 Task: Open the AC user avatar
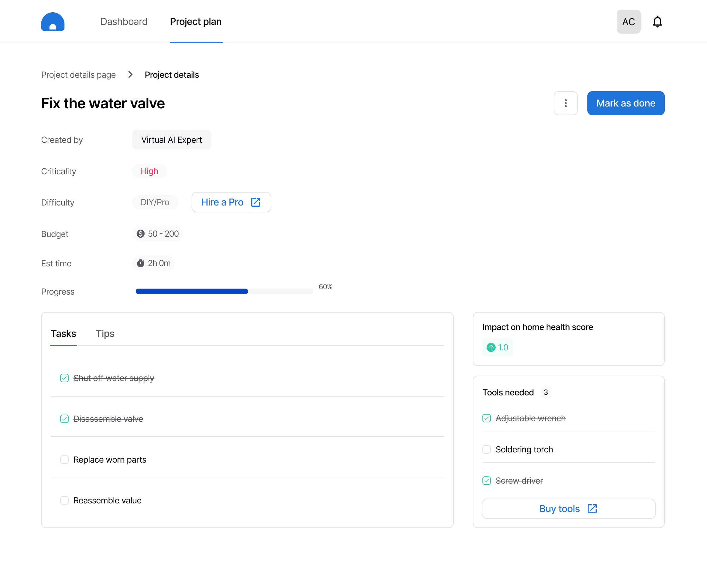pyautogui.click(x=628, y=22)
